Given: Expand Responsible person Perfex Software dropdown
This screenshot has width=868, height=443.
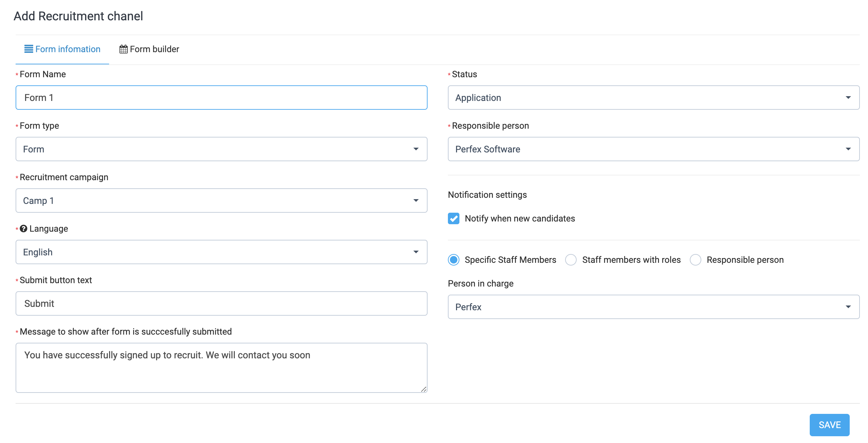Looking at the screenshot, I should coord(653,149).
